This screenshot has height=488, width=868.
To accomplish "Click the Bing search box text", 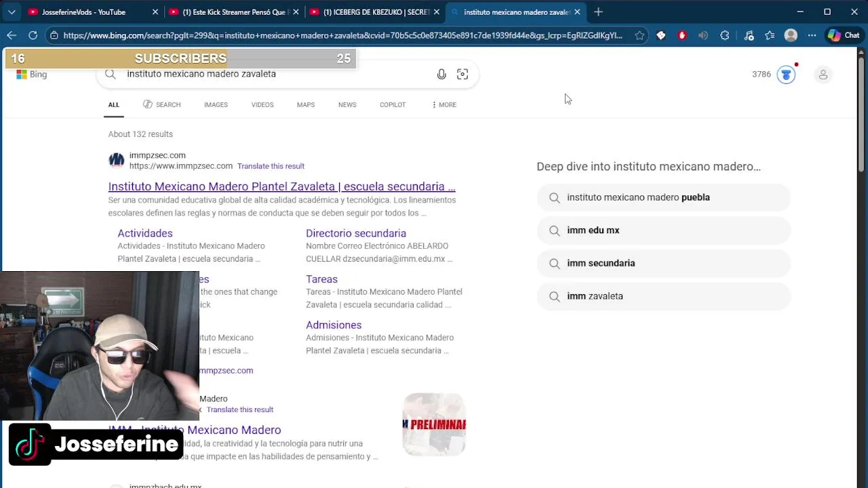I will point(201,74).
